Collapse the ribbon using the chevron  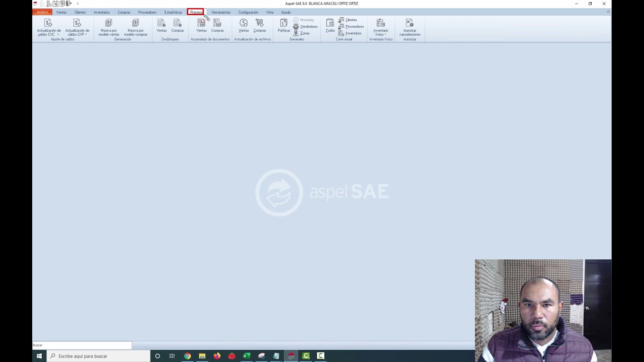click(608, 12)
